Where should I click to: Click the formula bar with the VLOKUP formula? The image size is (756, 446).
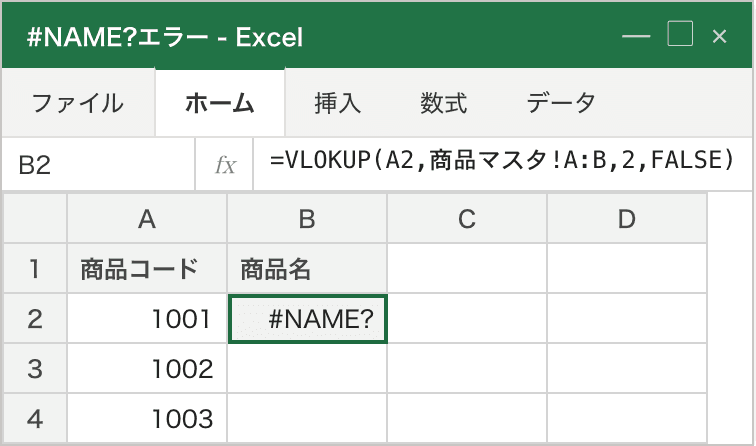[502, 164]
